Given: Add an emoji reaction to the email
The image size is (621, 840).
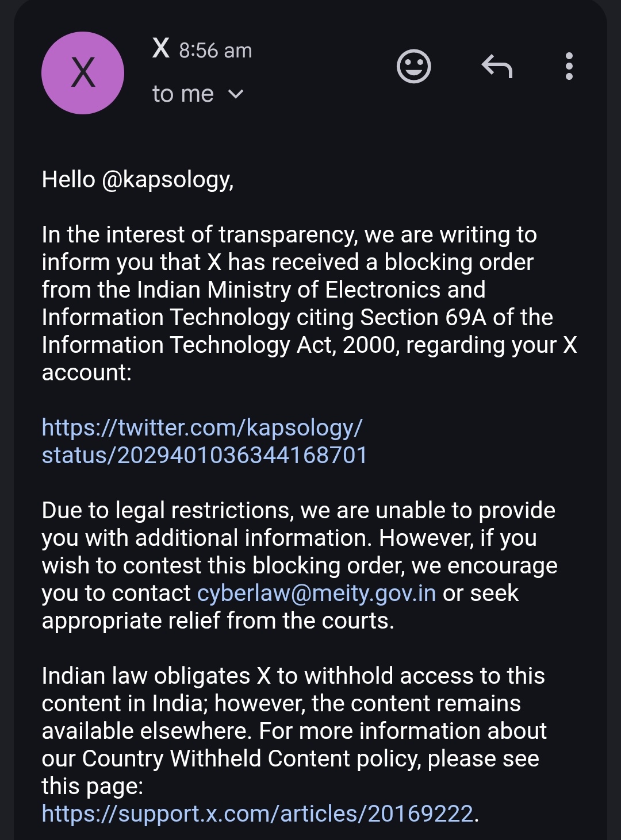Looking at the screenshot, I should tap(413, 67).
